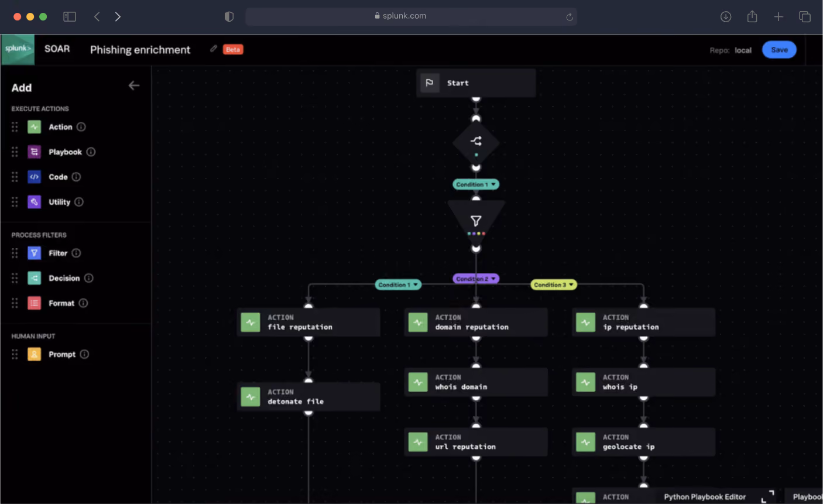
Task: Click detonate file action icon
Action: tap(251, 397)
